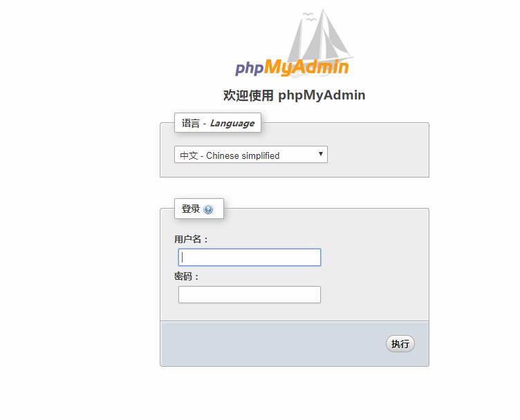Click the italic "Language" word in the legend

pos(232,124)
